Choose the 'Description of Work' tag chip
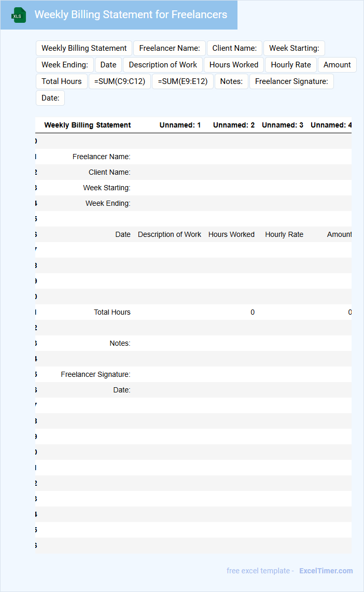 (163, 65)
